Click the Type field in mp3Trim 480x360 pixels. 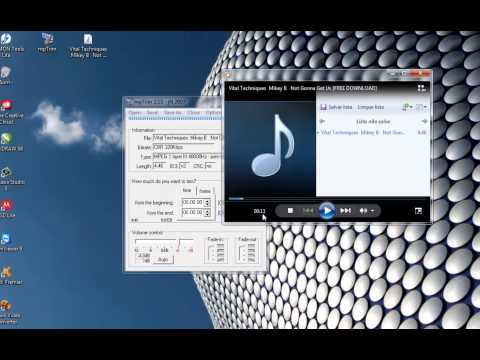[187, 156]
